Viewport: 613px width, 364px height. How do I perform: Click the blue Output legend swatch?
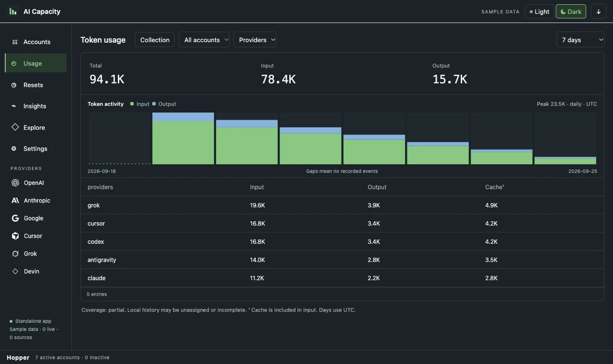point(154,103)
